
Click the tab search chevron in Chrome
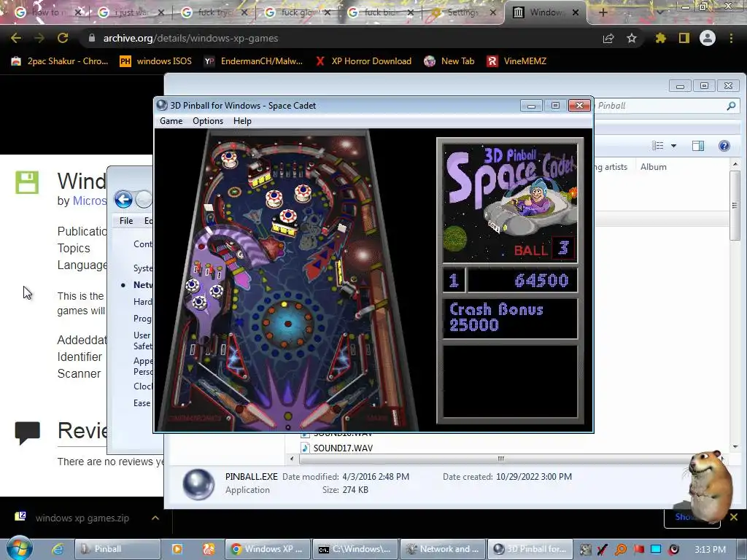pyautogui.click(x=659, y=12)
